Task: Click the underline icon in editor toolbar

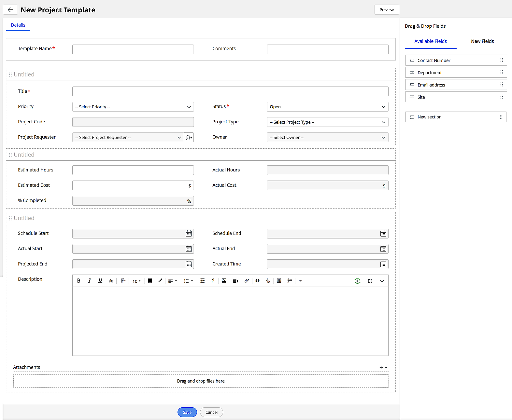Action: [x=100, y=281]
